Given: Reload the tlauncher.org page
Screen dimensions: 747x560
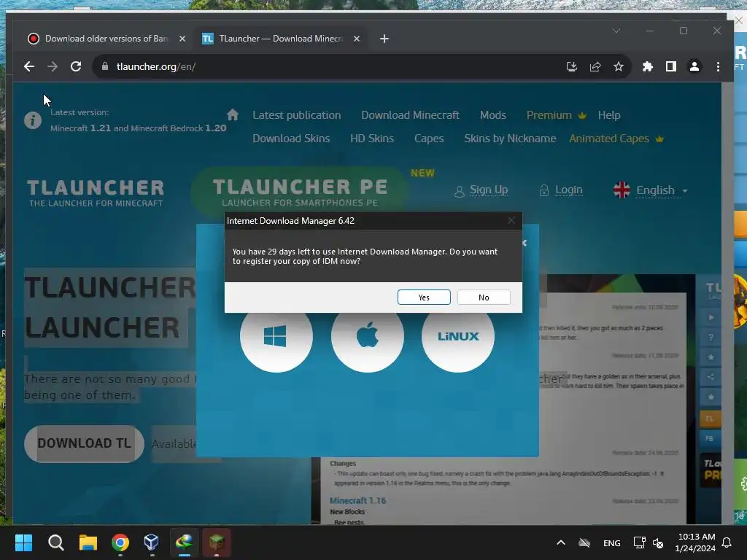Looking at the screenshot, I should (76, 66).
